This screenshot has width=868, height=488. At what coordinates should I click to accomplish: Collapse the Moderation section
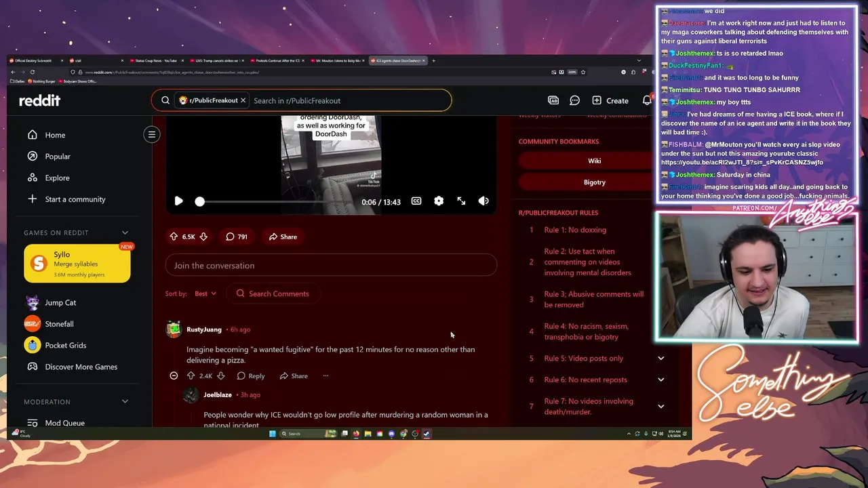pos(125,401)
